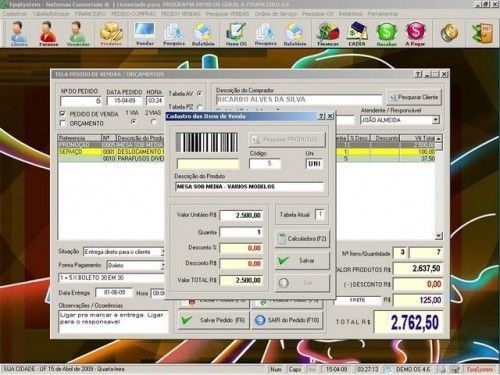Click the Relatório icon left of Finanças
The width and height of the screenshot is (500, 375).
[x=295, y=33]
